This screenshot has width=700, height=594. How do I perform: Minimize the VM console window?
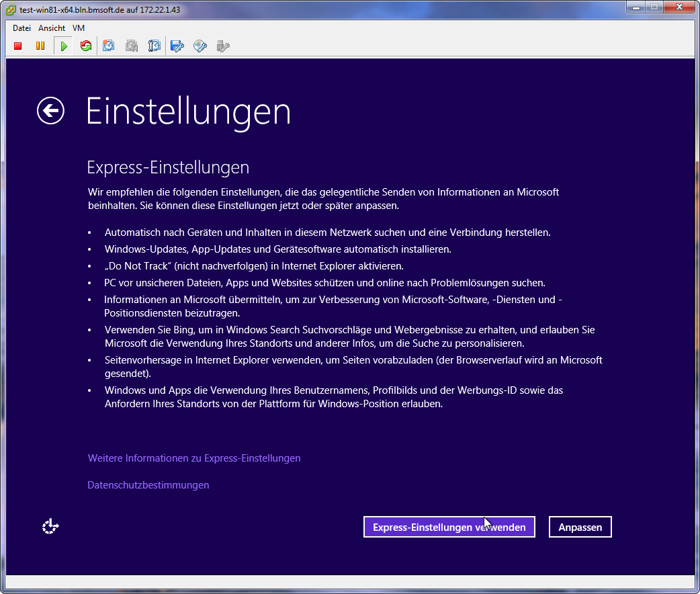click(636, 7)
